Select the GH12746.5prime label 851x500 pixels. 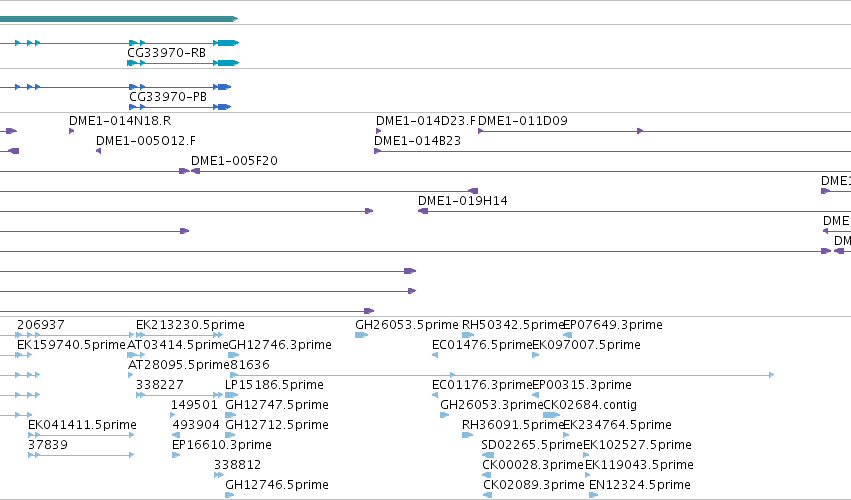[277, 485]
